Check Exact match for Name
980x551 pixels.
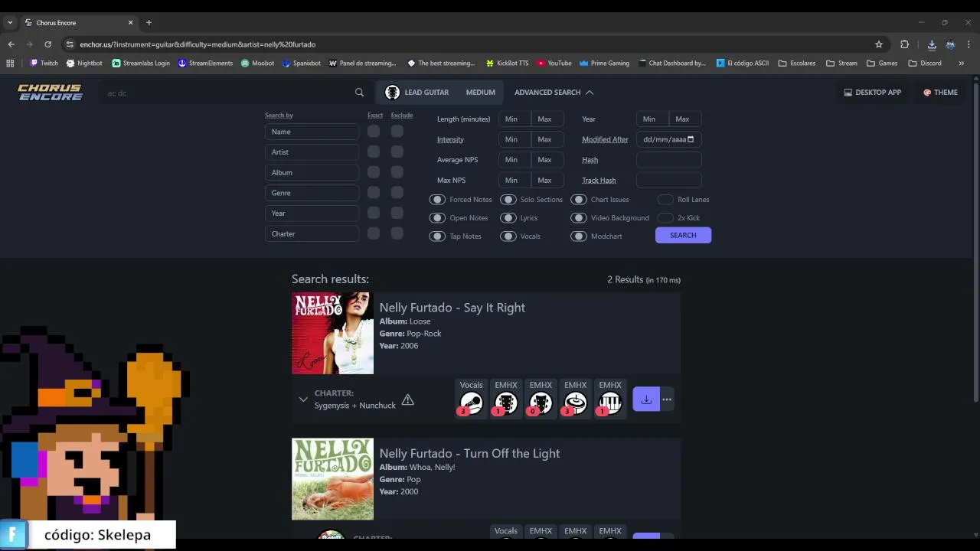374,131
